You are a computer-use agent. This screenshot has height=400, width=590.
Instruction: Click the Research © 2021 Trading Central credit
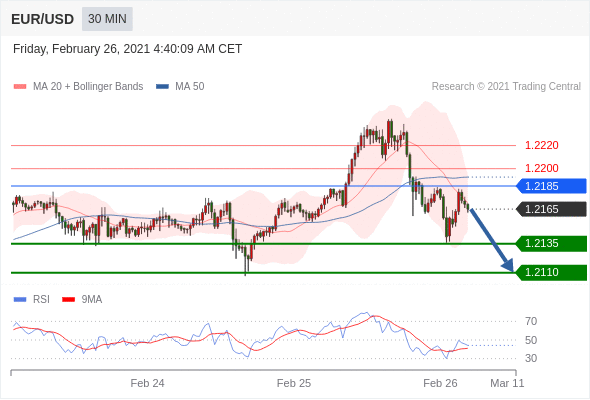click(506, 87)
